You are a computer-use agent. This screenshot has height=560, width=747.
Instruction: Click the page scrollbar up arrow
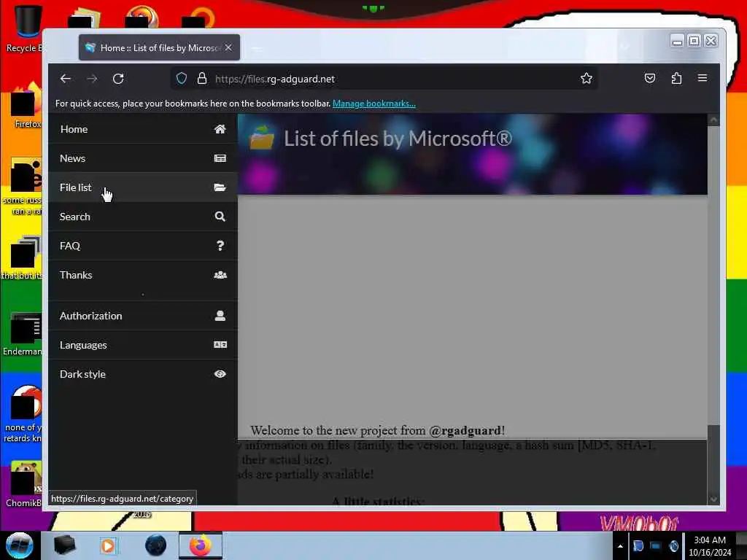(713, 120)
